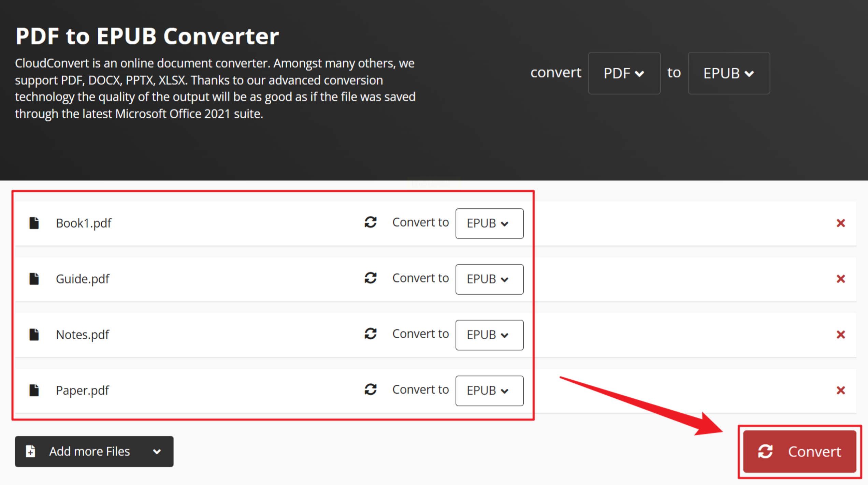Remove Guide.pdf using the red X
The image size is (868, 485).
click(841, 279)
